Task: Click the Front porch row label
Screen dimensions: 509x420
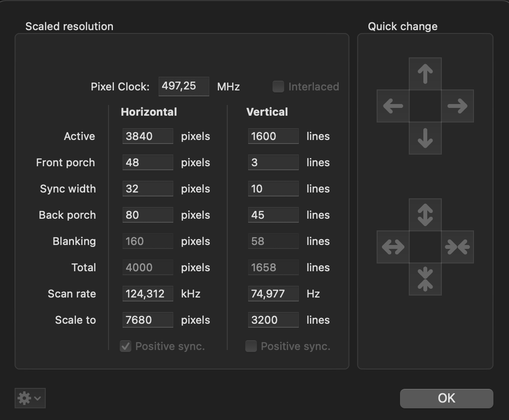Action: point(66,162)
